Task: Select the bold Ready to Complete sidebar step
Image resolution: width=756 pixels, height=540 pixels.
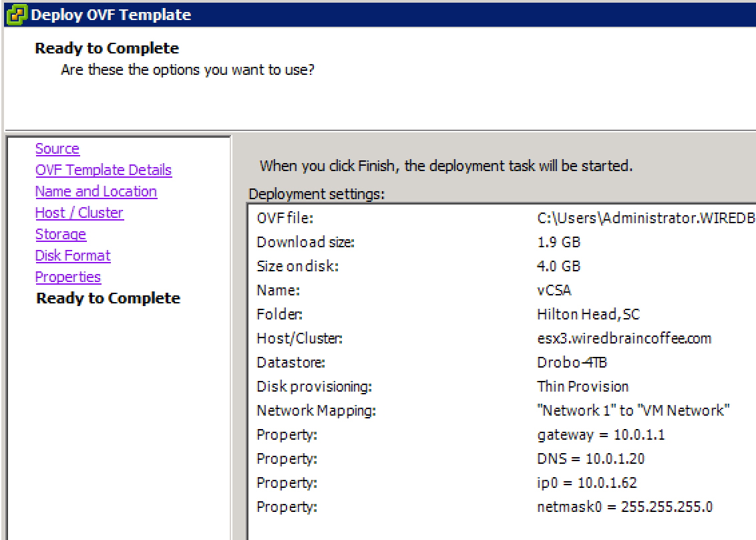Action: click(x=108, y=298)
